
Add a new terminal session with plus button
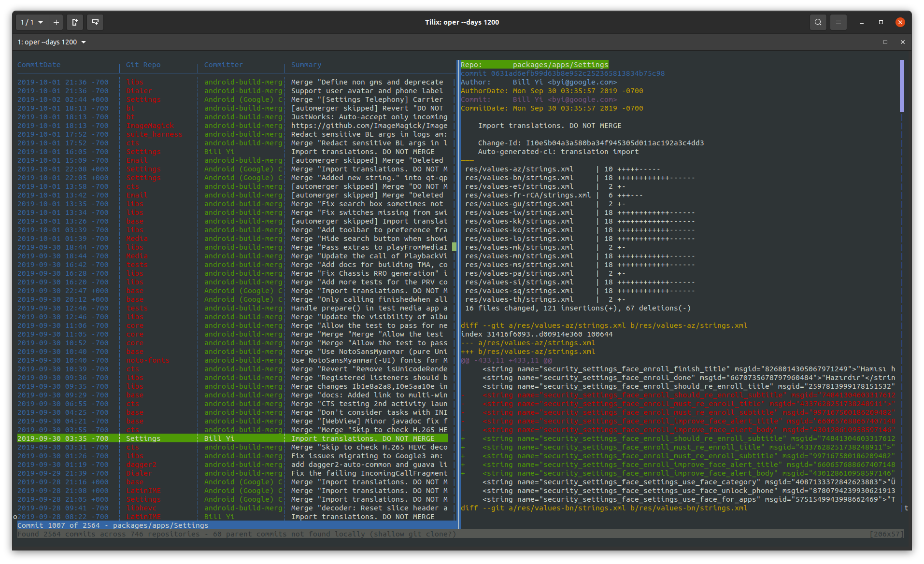click(x=56, y=22)
